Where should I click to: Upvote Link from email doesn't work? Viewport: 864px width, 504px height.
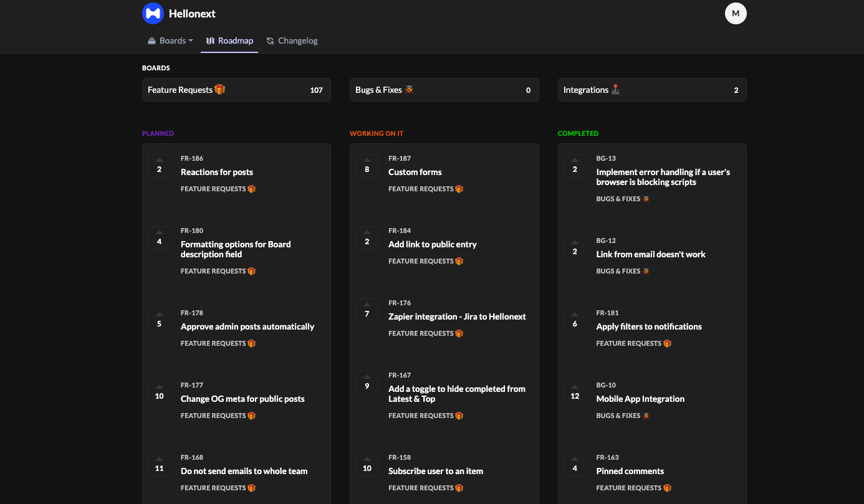575,248
